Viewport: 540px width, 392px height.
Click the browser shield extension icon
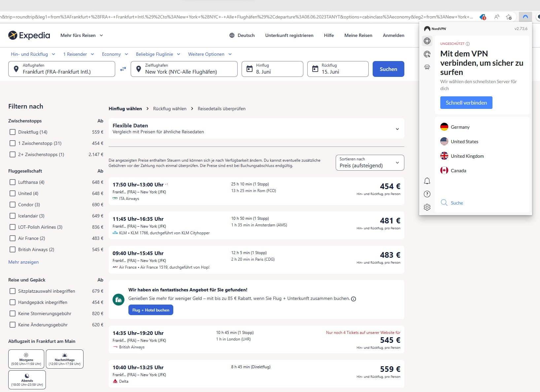coord(483,17)
